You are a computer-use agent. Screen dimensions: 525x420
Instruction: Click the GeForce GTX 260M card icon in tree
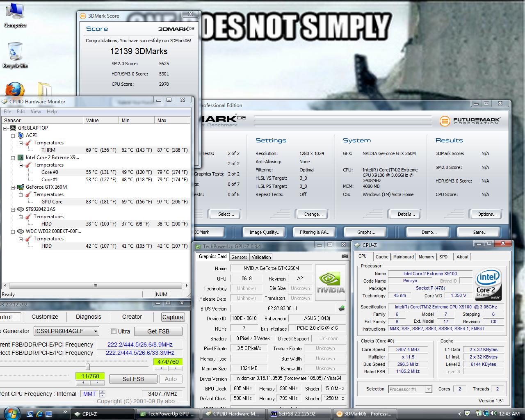(x=20, y=187)
